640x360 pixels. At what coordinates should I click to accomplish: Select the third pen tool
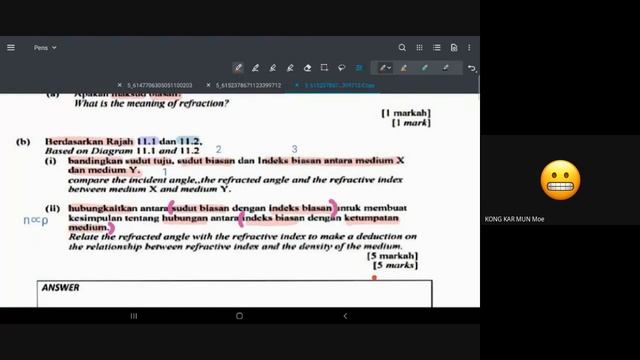click(273, 68)
